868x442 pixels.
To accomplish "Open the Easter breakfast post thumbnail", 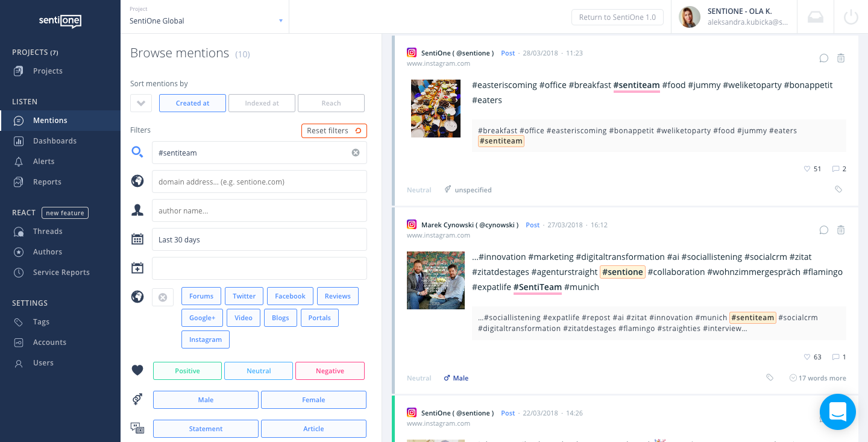I will tap(436, 109).
